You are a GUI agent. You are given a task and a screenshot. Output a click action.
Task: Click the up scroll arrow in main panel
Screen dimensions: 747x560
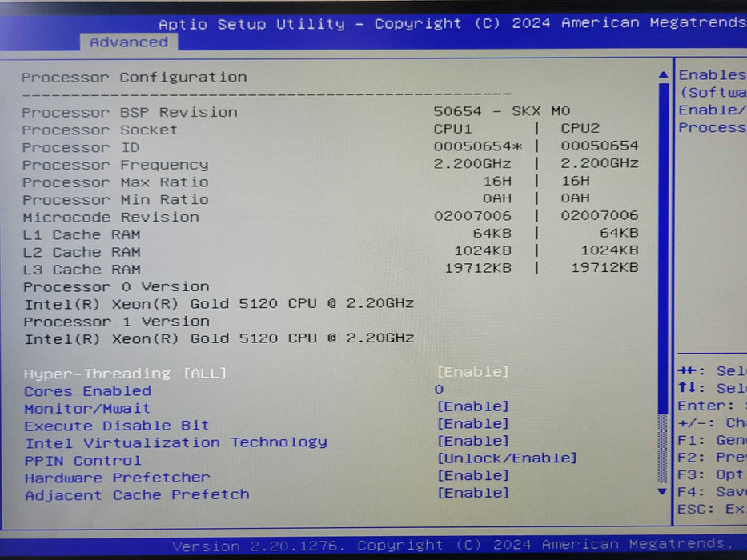click(x=661, y=73)
